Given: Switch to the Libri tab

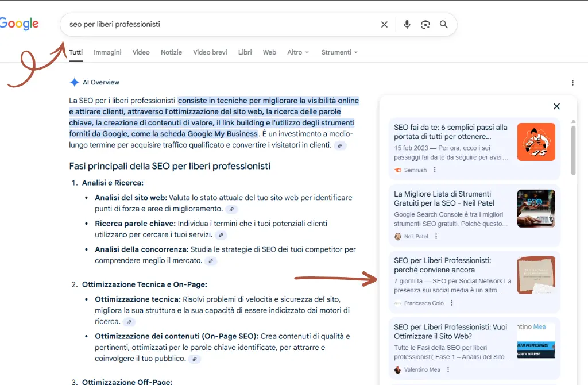Looking at the screenshot, I should [x=245, y=52].
